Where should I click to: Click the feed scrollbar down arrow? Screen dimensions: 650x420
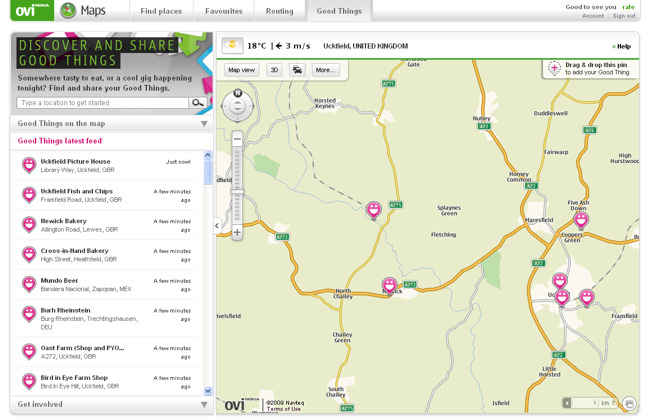point(208,391)
